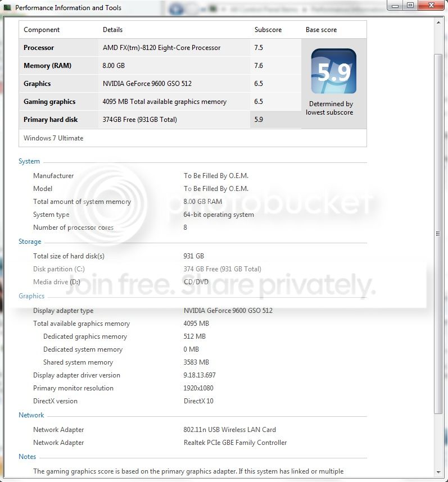Click the Component column header
448x482 pixels.
[x=42, y=30]
